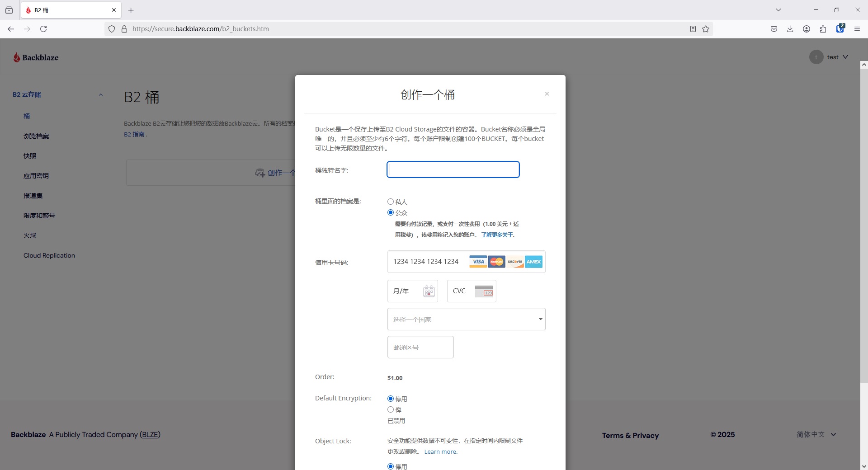Screen dimensions: 868x470
Task: Collapse the B2 云存储 sidebar section
Action: [100, 95]
